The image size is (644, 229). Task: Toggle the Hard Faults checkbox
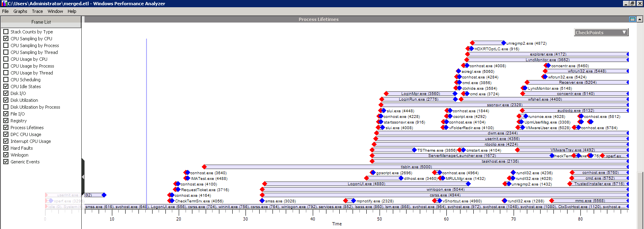pyautogui.click(x=6, y=148)
